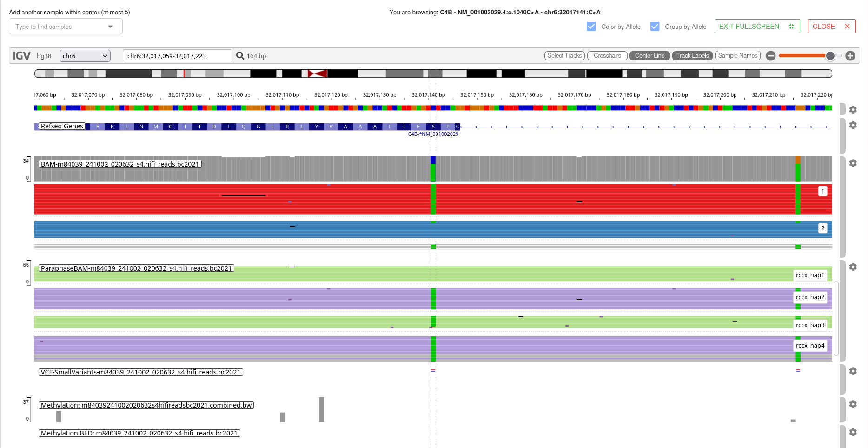Toggle Sample Names display
Image resolution: width=868 pixels, height=448 pixels.
[737, 56]
